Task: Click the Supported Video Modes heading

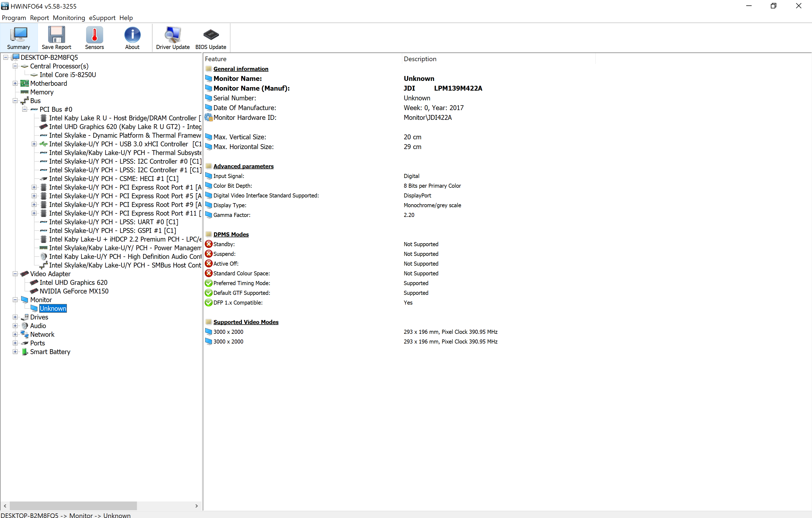Action: coord(246,322)
